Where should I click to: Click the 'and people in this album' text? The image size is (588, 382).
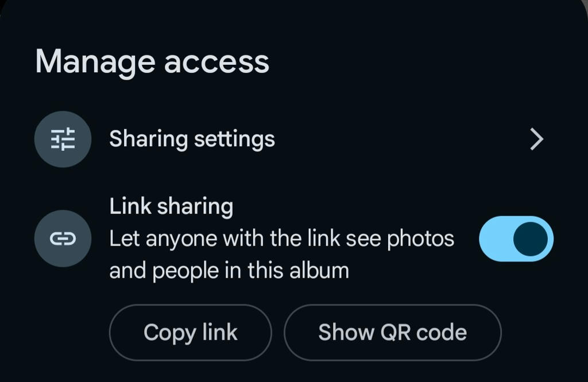pyautogui.click(x=229, y=271)
